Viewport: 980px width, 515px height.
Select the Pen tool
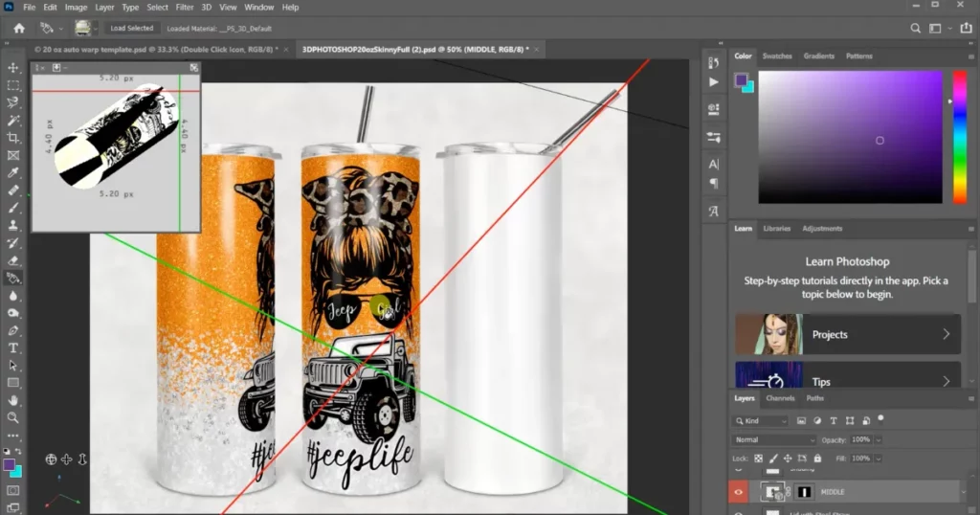click(x=13, y=330)
